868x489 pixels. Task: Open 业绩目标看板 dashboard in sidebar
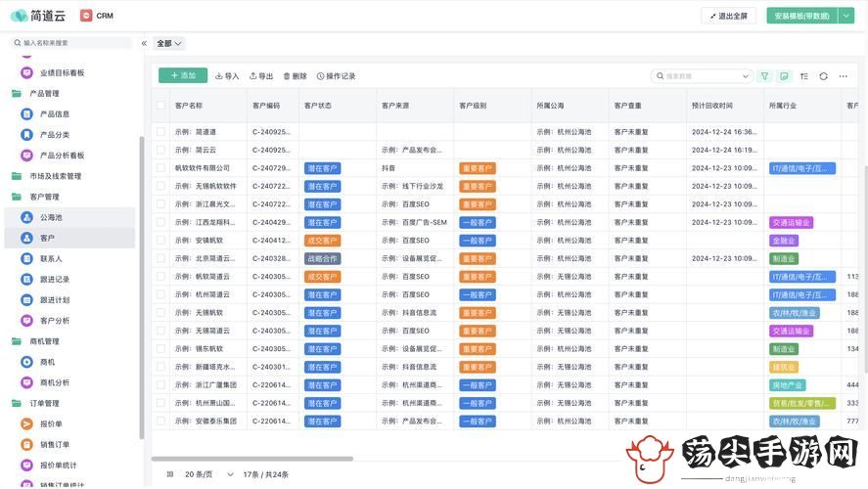coord(62,72)
